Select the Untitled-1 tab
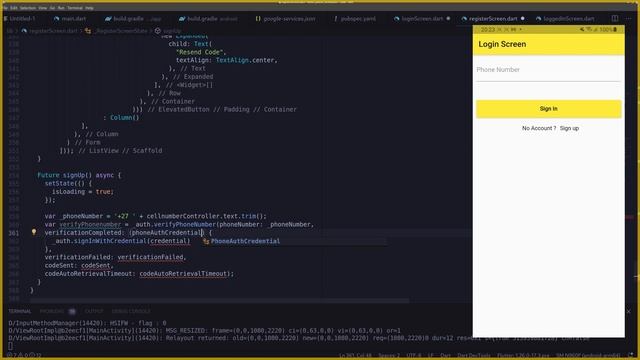 pyautogui.click(x=20, y=19)
